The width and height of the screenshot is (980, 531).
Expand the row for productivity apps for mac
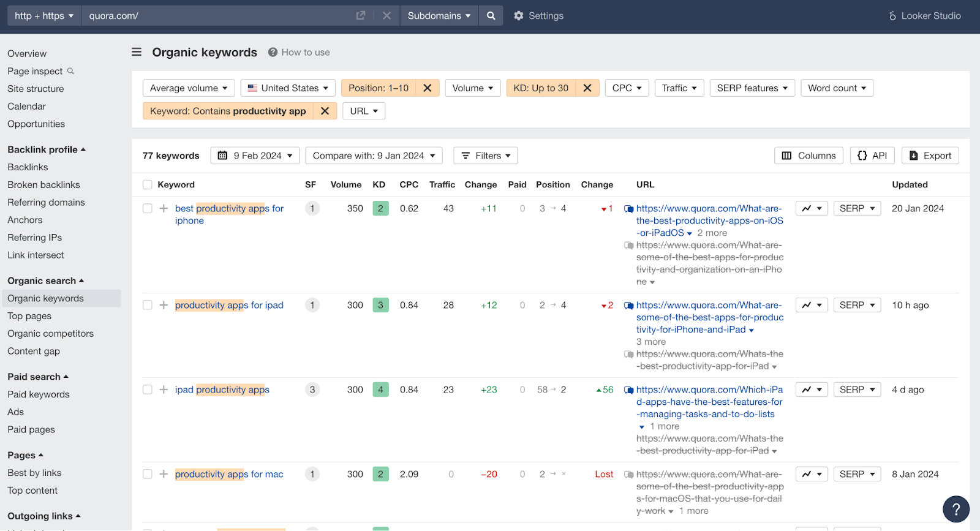tap(164, 474)
